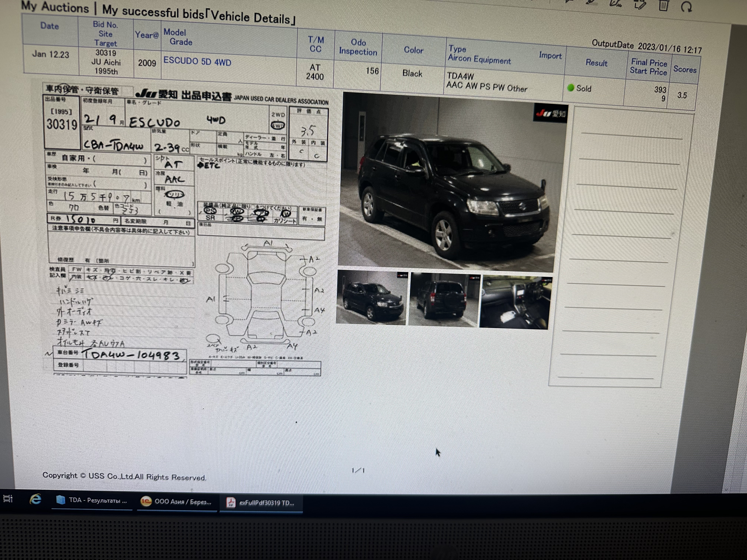The image size is (747, 560).
Task: Open the front-side view thumbnail of the car
Action: pos(372,297)
